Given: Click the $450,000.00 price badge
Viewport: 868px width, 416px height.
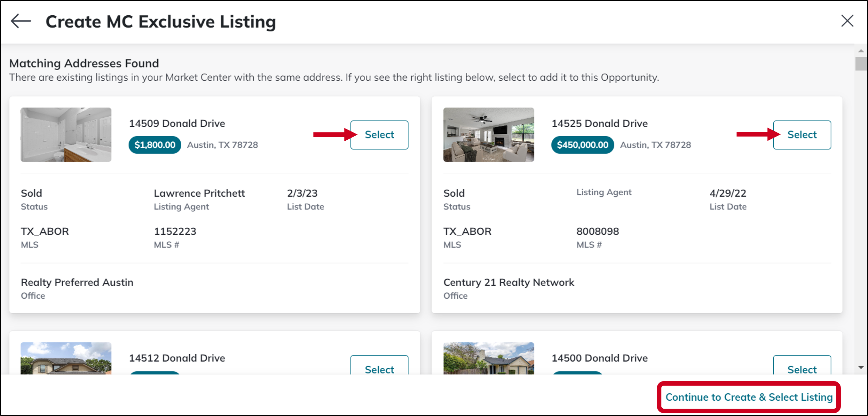Looking at the screenshot, I should 582,145.
